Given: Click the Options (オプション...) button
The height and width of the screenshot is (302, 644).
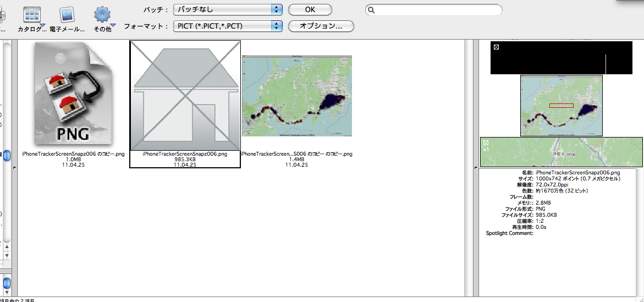Looking at the screenshot, I should 321,26.
